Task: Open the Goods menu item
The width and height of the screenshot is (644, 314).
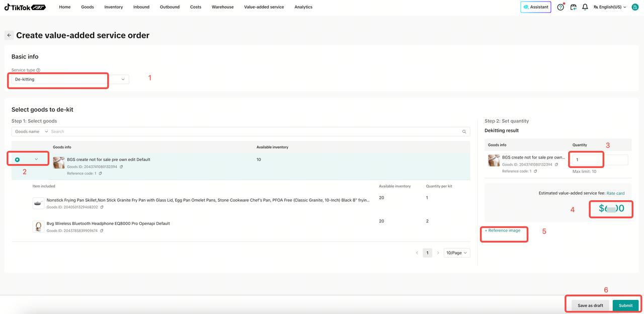Action: [88, 7]
